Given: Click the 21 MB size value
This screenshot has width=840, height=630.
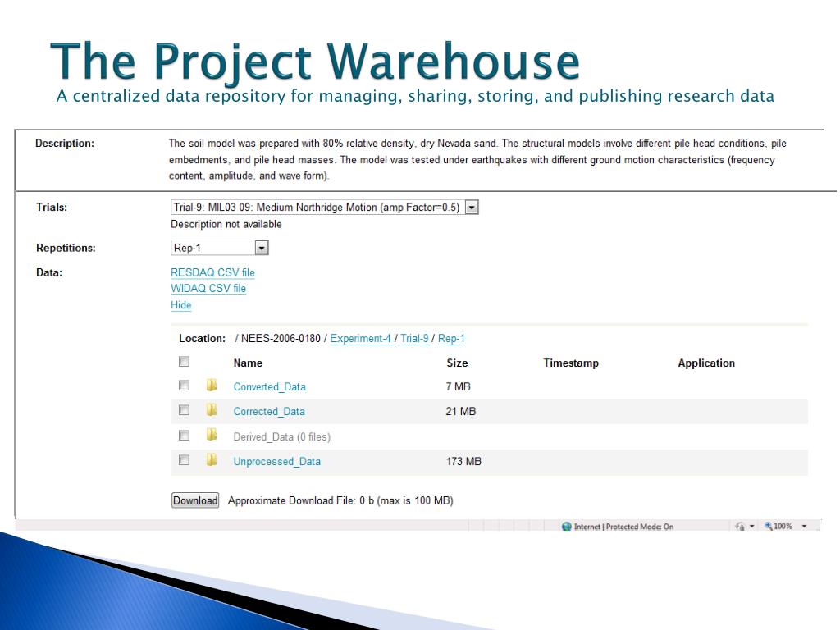Looking at the screenshot, I should [x=461, y=412].
